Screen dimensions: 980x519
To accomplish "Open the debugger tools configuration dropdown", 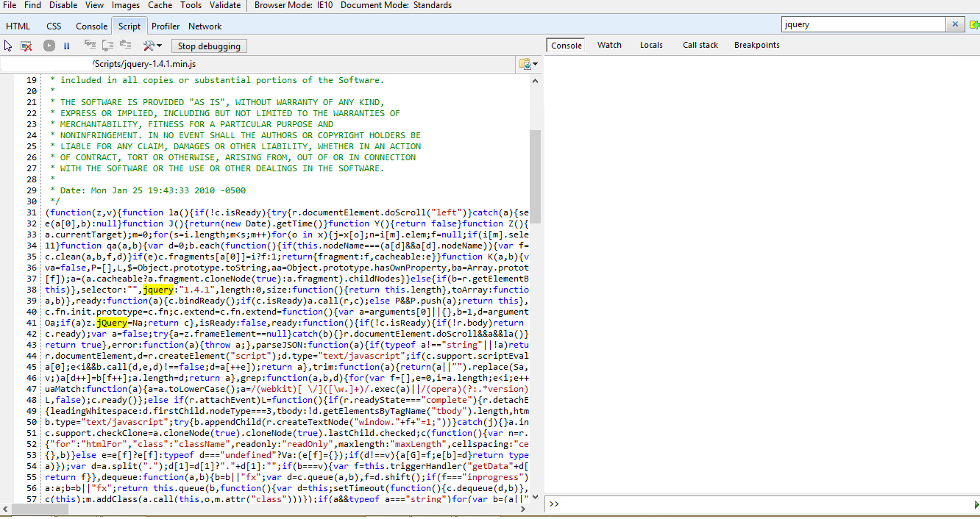I will point(152,46).
